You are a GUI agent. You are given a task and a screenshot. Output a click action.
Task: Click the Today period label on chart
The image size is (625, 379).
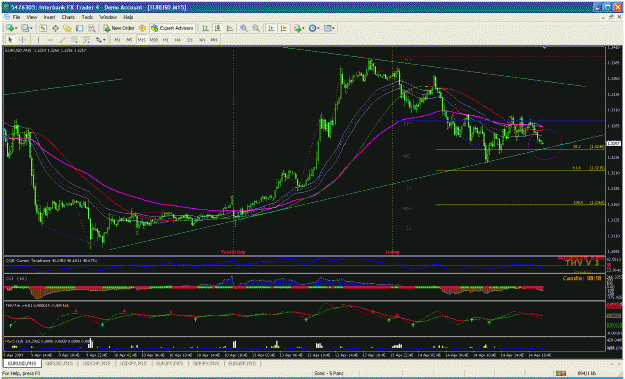click(392, 252)
